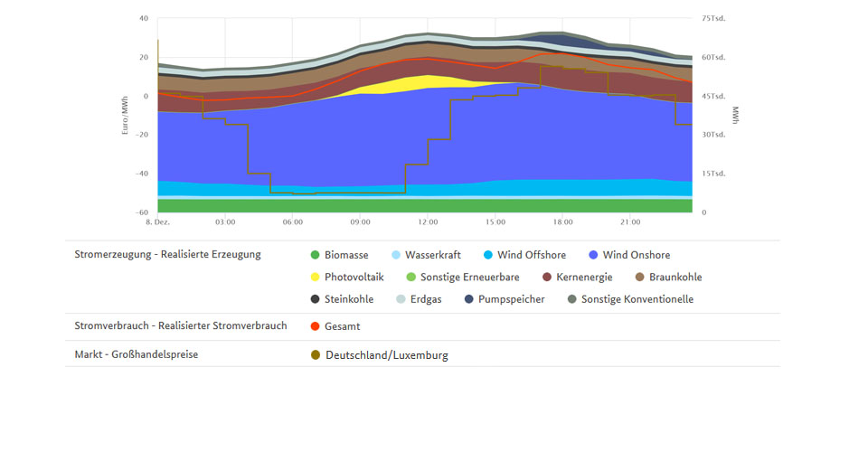Toggle the Erdgas legend label
Screen dimensions: 868x452
[426, 299]
